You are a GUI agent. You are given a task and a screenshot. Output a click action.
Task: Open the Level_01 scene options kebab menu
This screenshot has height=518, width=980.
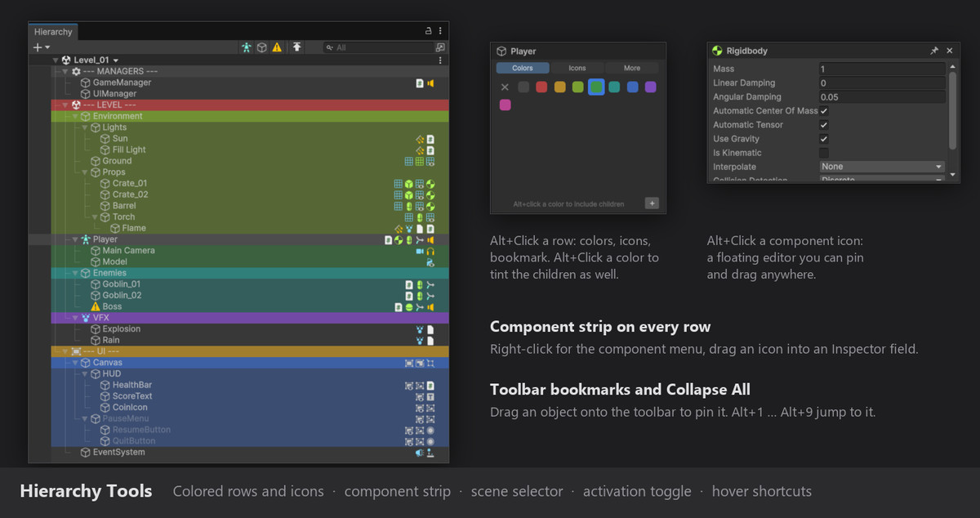tap(440, 60)
